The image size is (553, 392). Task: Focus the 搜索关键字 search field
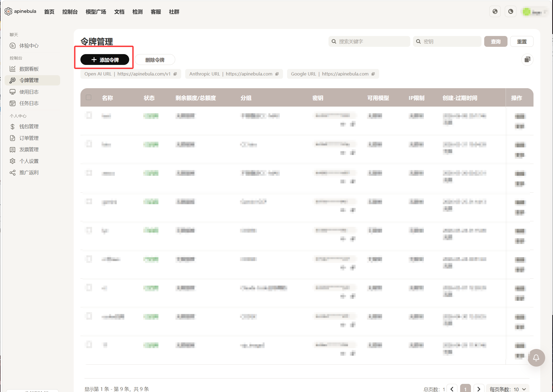pyautogui.click(x=369, y=41)
